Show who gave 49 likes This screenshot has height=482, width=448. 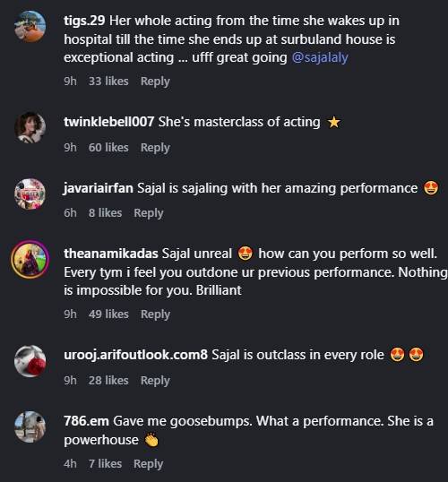click(x=108, y=314)
